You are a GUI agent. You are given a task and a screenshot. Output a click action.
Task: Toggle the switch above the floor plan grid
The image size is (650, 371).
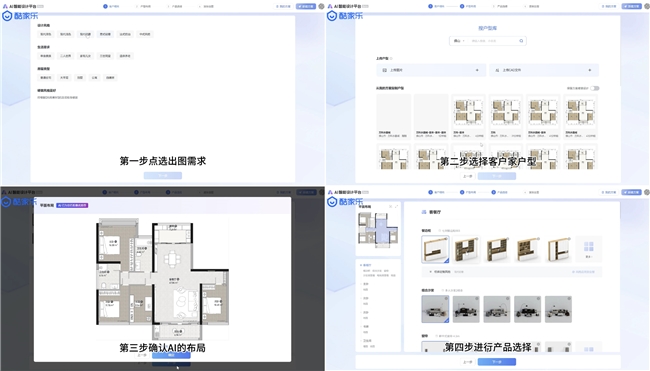595,88
